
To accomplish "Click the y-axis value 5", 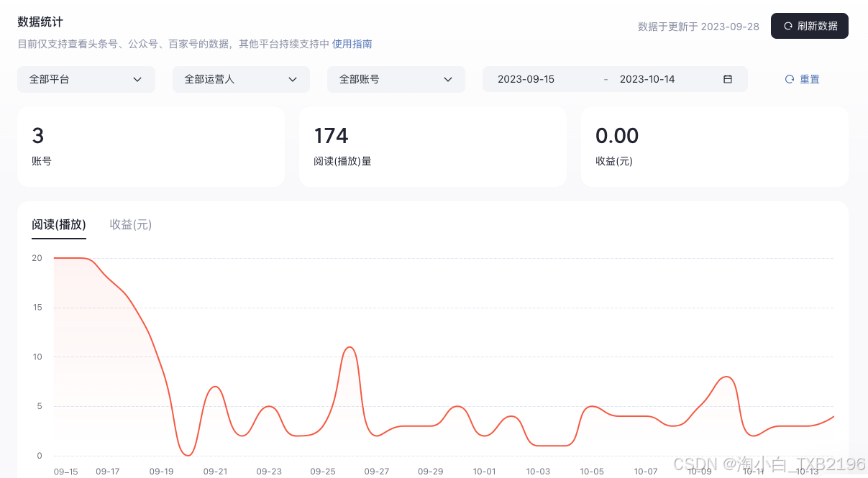I will coord(40,406).
